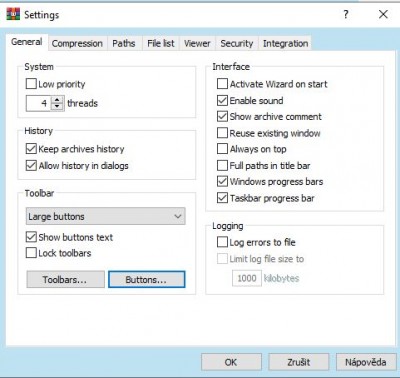400x378 pixels.
Task: Open the Large buttons dropdown
Action: point(106,216)
